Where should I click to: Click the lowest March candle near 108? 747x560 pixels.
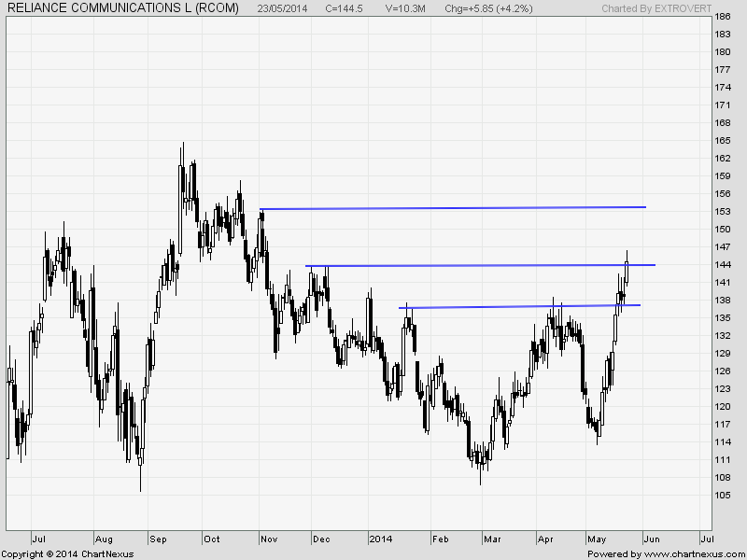coord(479,467)
